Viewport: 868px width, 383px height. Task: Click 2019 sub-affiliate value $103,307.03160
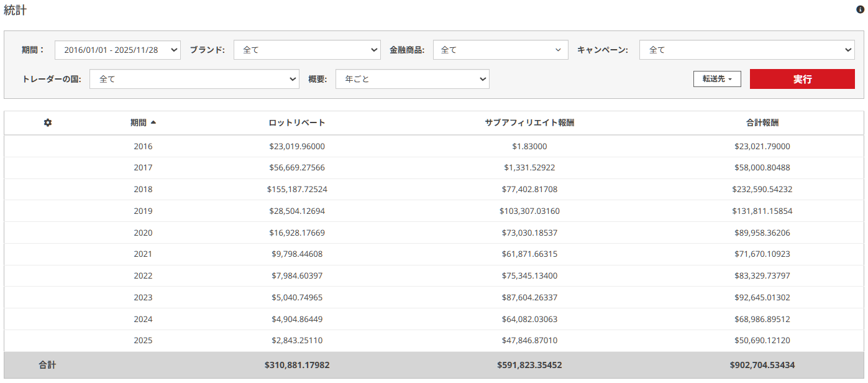pyautogui.click(x=529, y=211)
